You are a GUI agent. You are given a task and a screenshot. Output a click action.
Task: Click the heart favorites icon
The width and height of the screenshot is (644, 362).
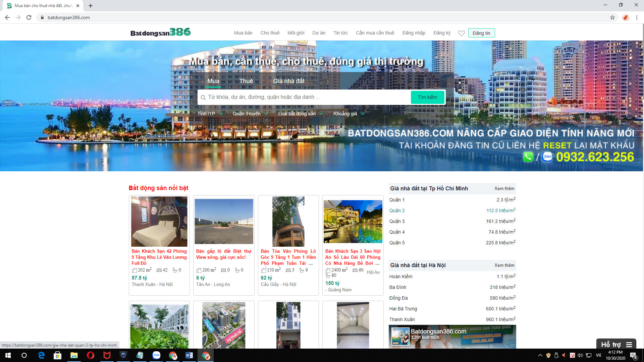pos(462,33)
